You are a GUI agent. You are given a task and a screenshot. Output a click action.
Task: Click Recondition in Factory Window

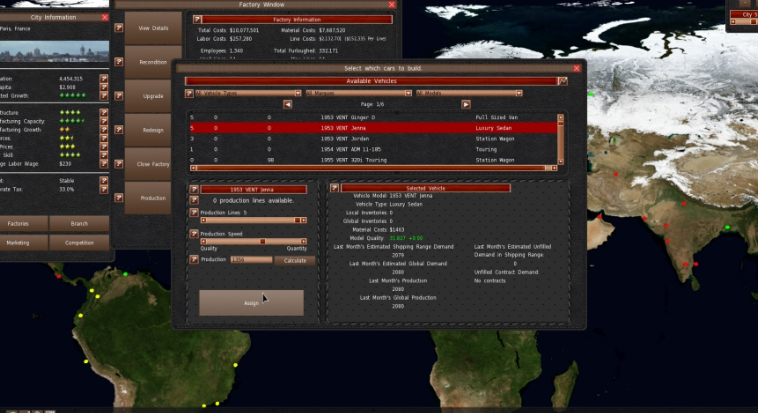click(x=153, y=62)
